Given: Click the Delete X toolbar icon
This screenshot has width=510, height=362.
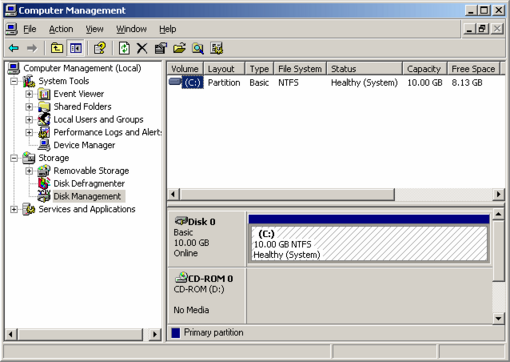Looking at the screenshot, I should 142,49.
